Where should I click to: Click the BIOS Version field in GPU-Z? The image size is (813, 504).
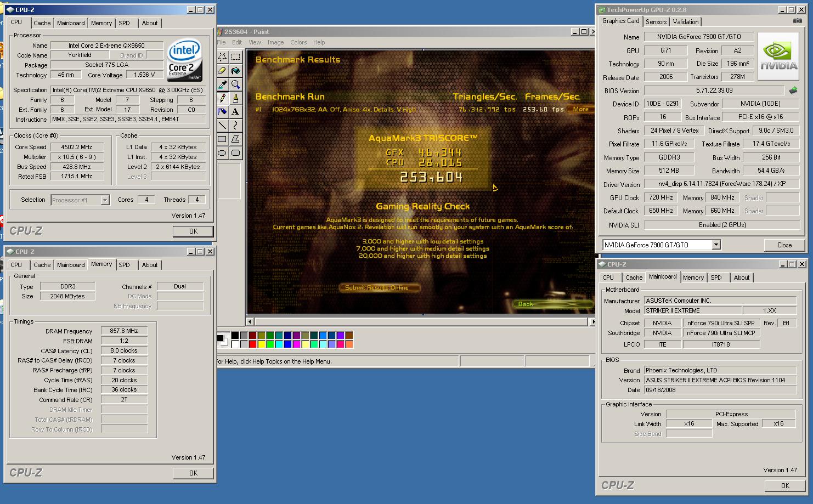[714, 90]
